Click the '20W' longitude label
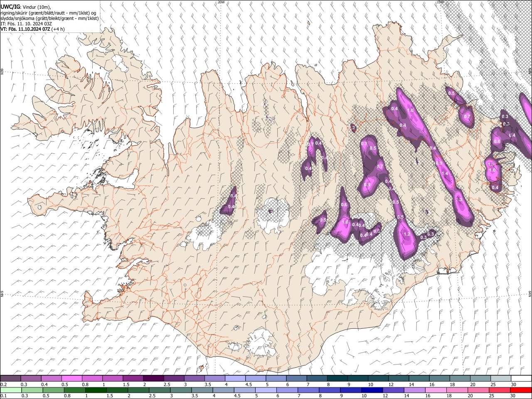Image resolution: width=532 pixels, height=399 pixels. pos(221,2)
